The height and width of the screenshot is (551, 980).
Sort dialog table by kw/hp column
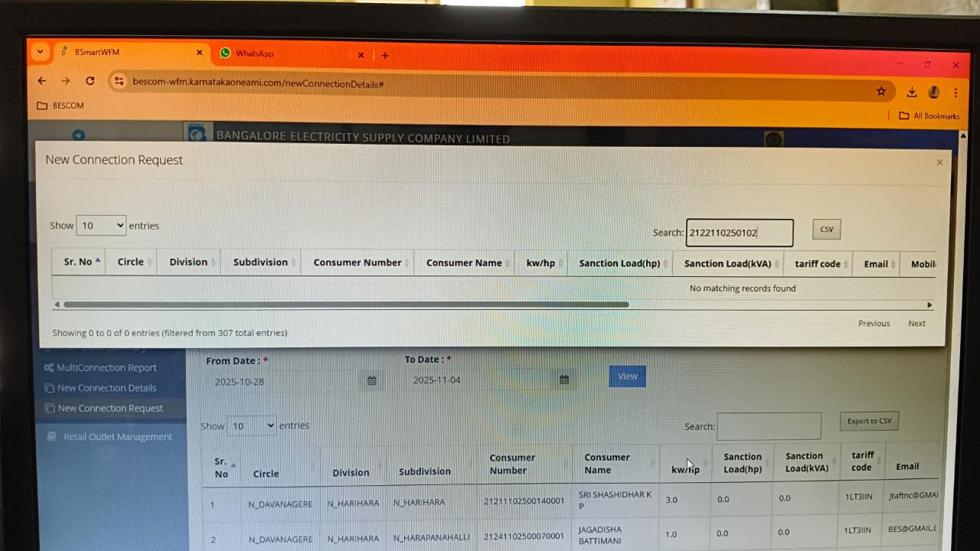pos(541,263)
